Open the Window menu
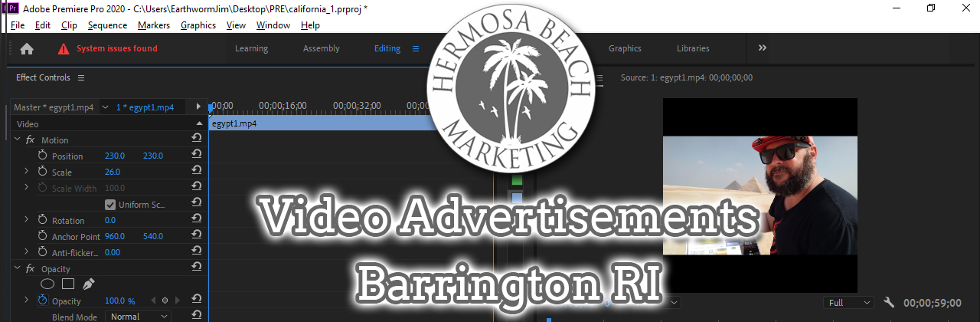 click(x=273, y=25)
